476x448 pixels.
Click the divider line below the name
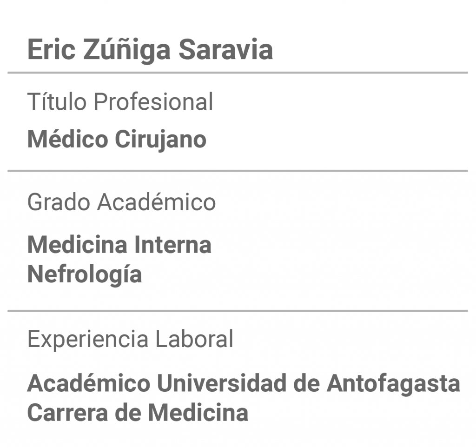pyautogui.click(x=238, y=73)
